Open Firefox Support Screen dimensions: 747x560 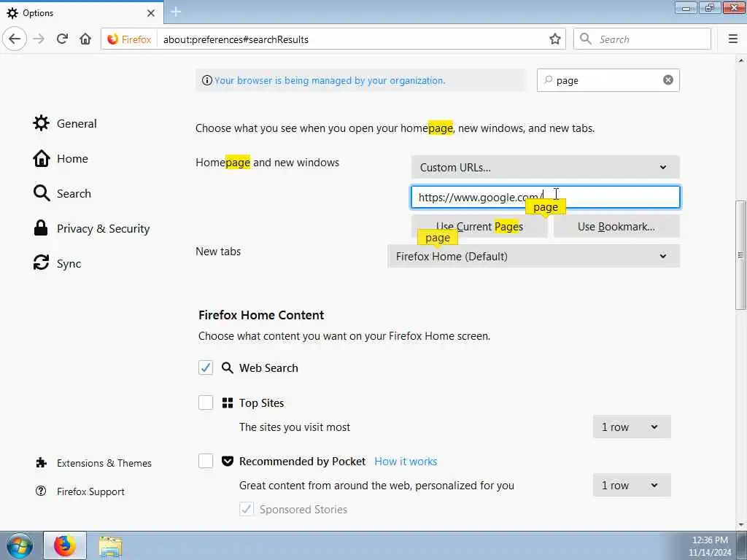(80, 491)
